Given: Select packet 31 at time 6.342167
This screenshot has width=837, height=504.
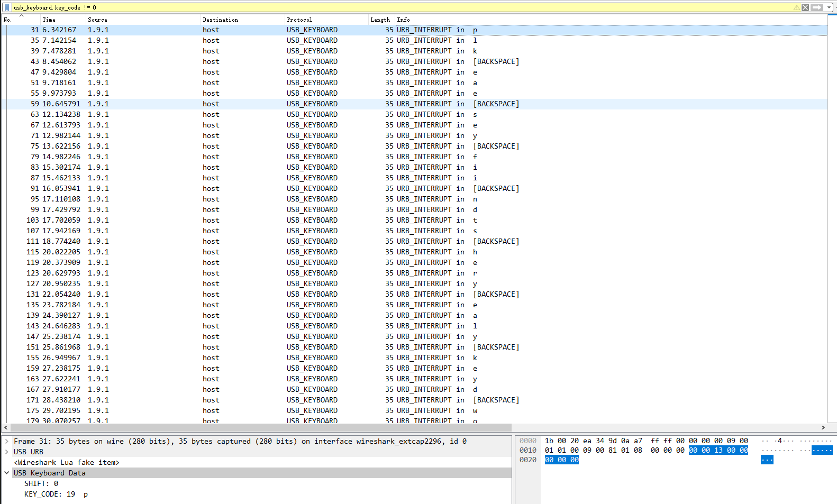Looking at the screenshot, I should click(415, 30).
